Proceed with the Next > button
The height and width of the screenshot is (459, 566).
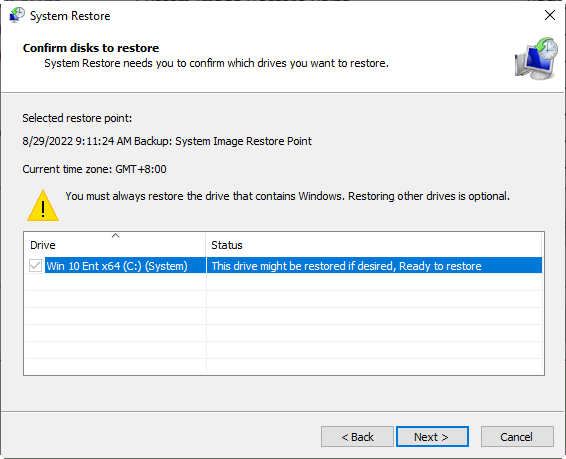(x=432, y=437)
